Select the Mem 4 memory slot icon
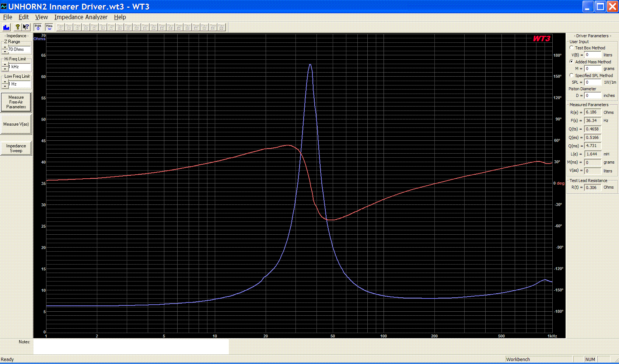The width and height of the screenshot is (619, 364). (x=86, y=27)
